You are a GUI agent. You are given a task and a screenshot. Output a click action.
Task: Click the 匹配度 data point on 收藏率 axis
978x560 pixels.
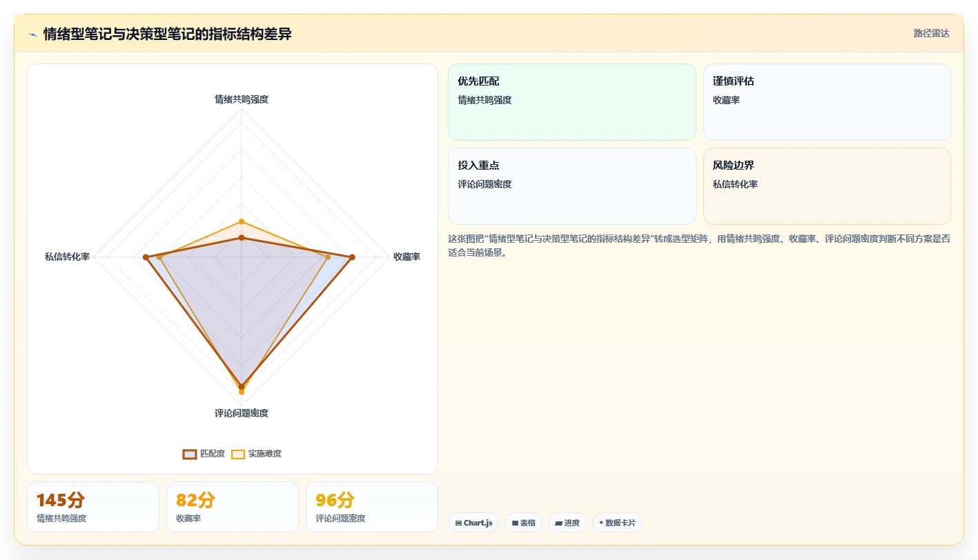(x=352, y=257)
